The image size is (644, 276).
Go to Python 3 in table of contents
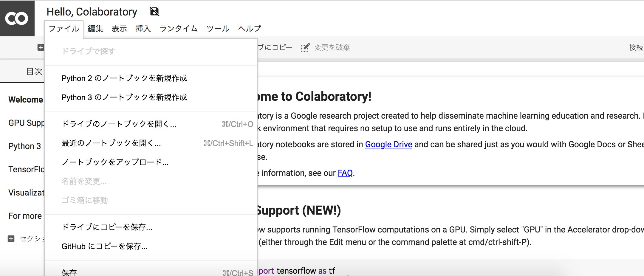pyautogui.click(x=25, y=146)
